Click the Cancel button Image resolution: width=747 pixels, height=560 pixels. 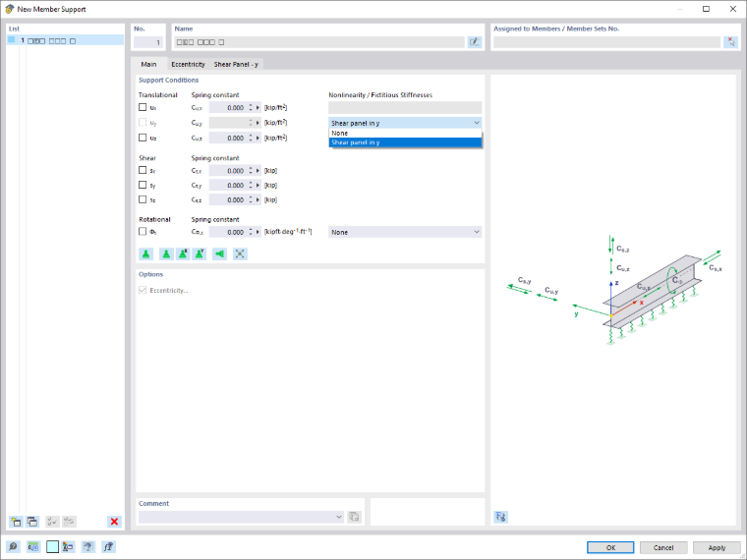point(663,547)
